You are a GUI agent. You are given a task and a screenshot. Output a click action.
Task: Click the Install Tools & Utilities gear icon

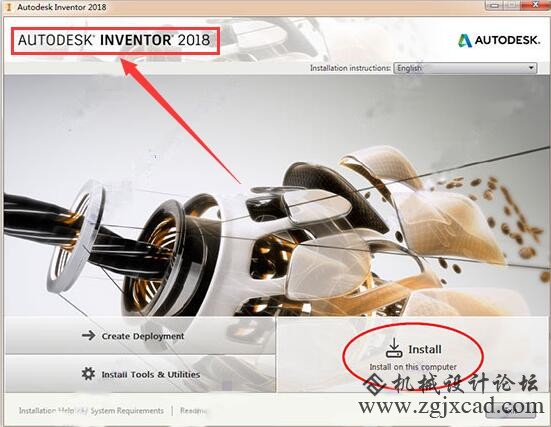(88, 373)
